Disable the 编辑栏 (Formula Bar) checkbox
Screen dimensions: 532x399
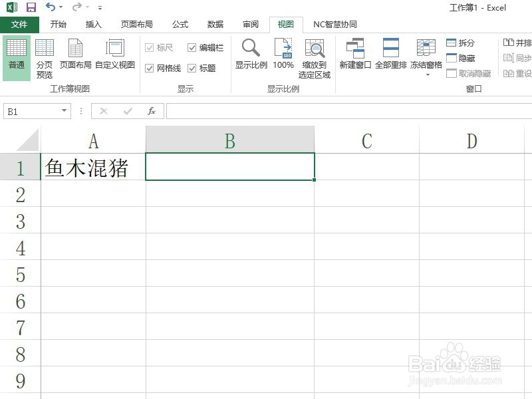tap(192, 47)
